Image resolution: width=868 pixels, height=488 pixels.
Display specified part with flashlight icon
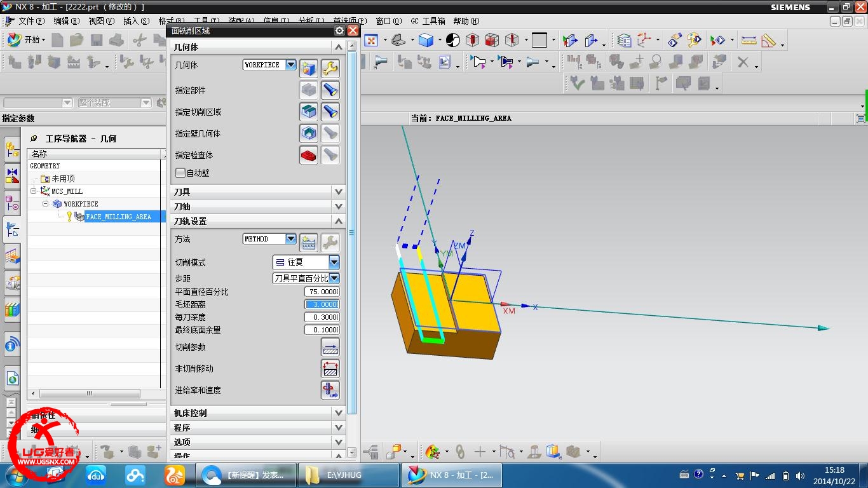pyautogui.click(x=330, y=90)
